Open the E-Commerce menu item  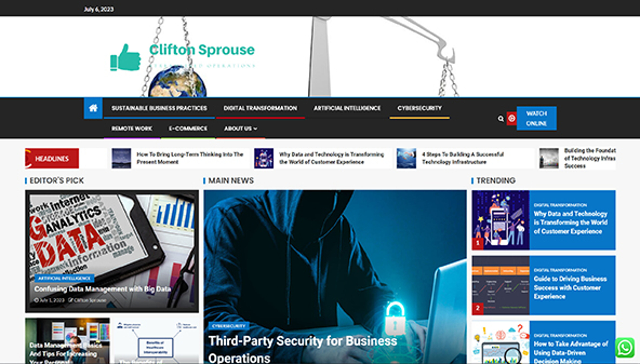(188, 129)
